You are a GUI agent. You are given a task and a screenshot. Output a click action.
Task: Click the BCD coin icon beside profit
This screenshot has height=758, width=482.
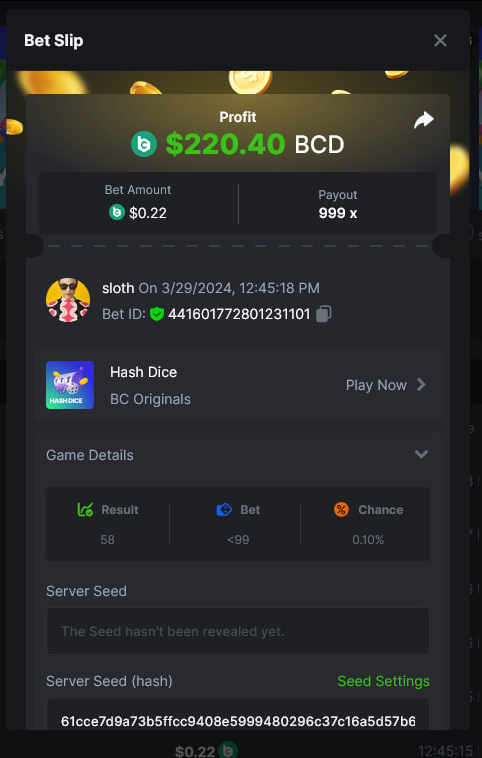click(x=144, y=144)
